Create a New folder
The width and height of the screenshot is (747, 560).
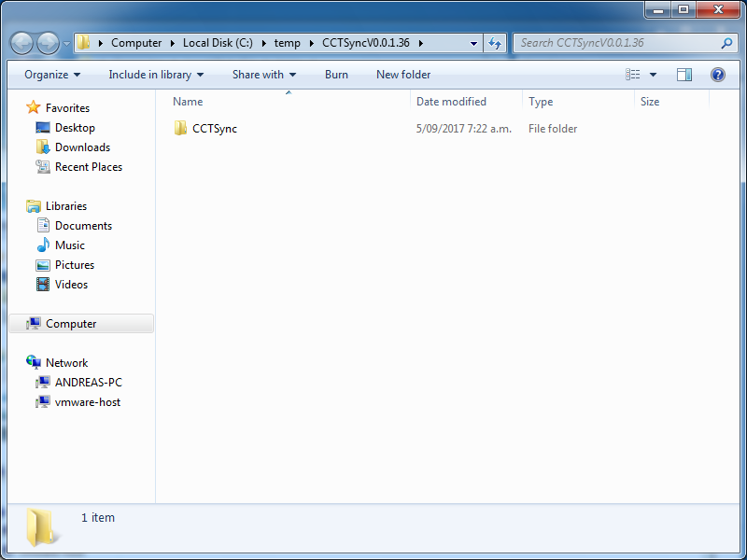[403, 75]
